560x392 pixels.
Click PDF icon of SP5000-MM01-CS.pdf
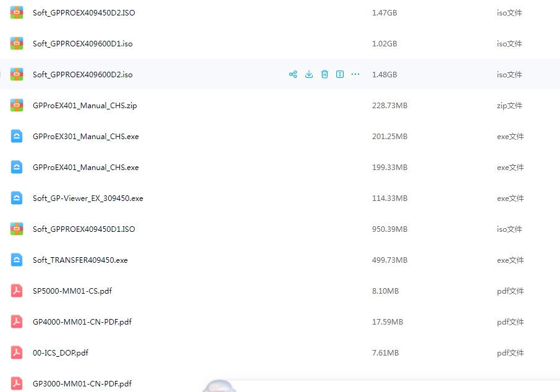point(17,291)
